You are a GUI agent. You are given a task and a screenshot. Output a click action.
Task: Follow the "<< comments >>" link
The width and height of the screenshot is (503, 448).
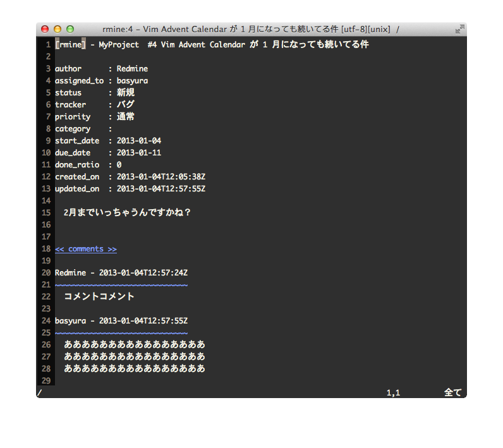86,249
